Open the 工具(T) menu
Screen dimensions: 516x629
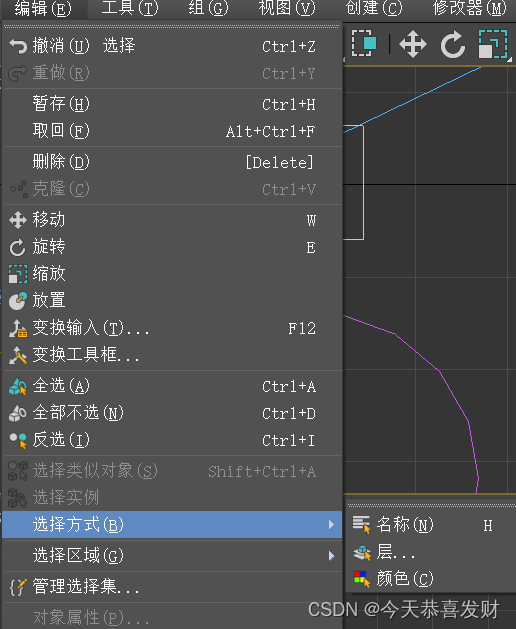point(130,9)
